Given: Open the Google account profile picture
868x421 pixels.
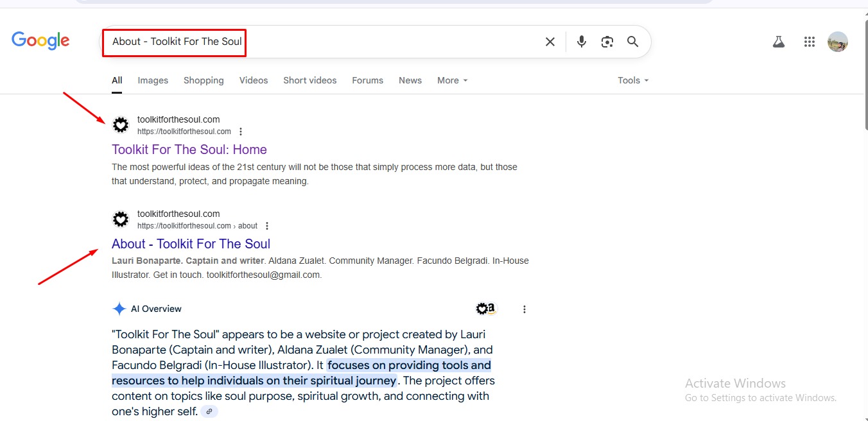Looking at the screenshot, I should (x=838, y=42).
